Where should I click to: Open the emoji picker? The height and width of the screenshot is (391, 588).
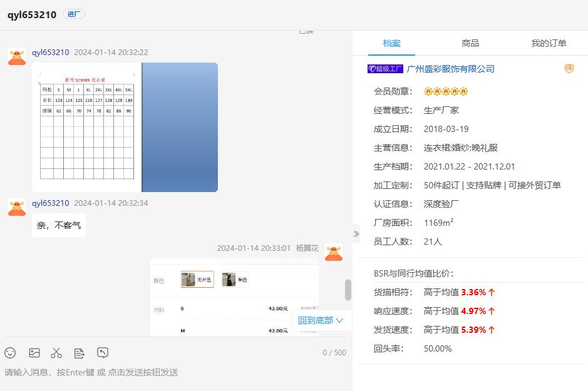(x=10, y=353)
